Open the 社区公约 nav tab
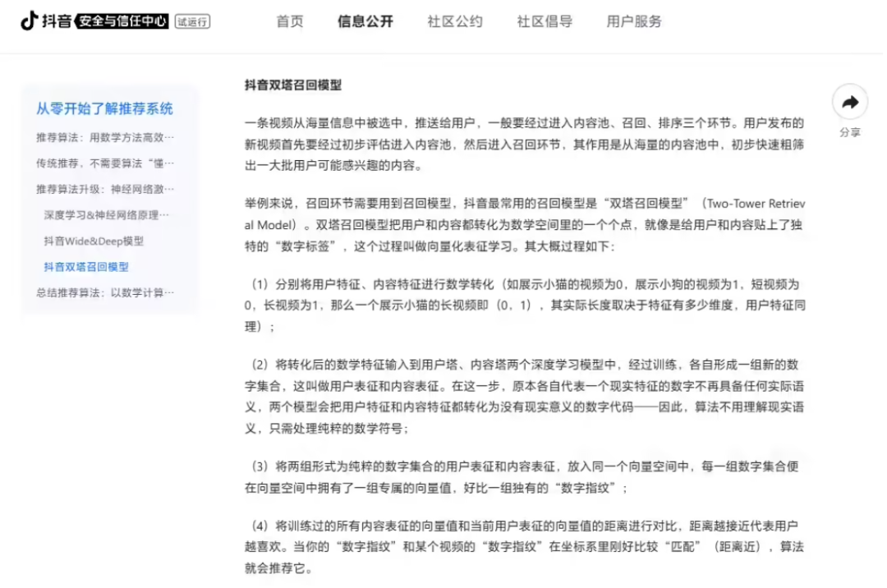 (x=457, y=21)
